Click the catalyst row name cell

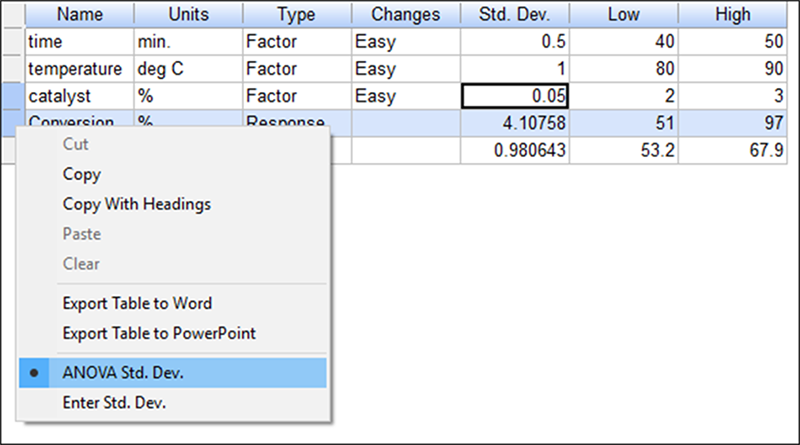pyautogui.click(x=79, y=96)
